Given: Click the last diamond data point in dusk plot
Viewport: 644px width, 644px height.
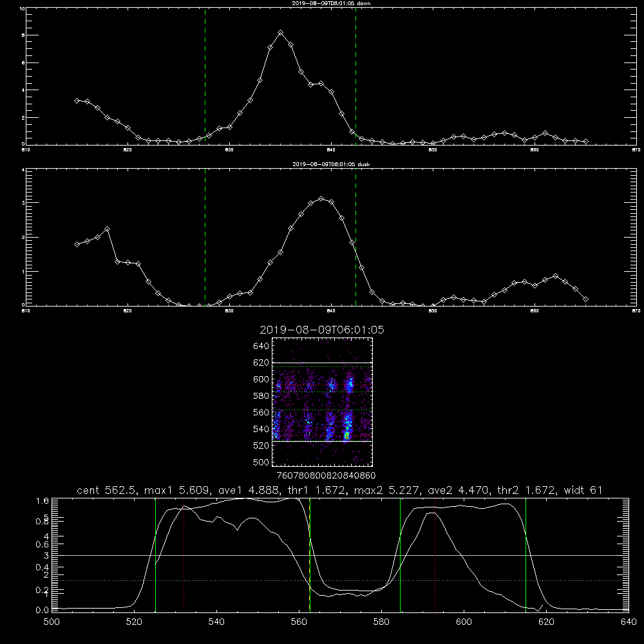Looking at the screenshot, I should click(585, 299).
